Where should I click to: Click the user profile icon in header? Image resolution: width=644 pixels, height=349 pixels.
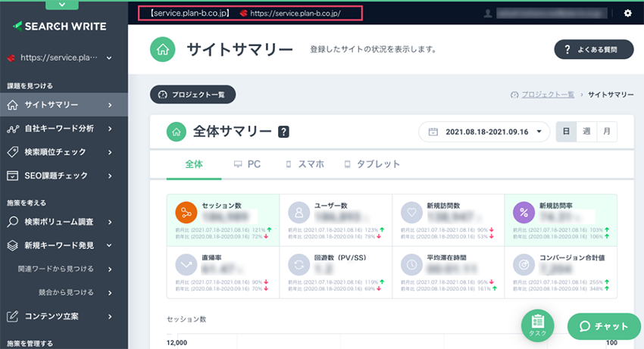[487, 13]
